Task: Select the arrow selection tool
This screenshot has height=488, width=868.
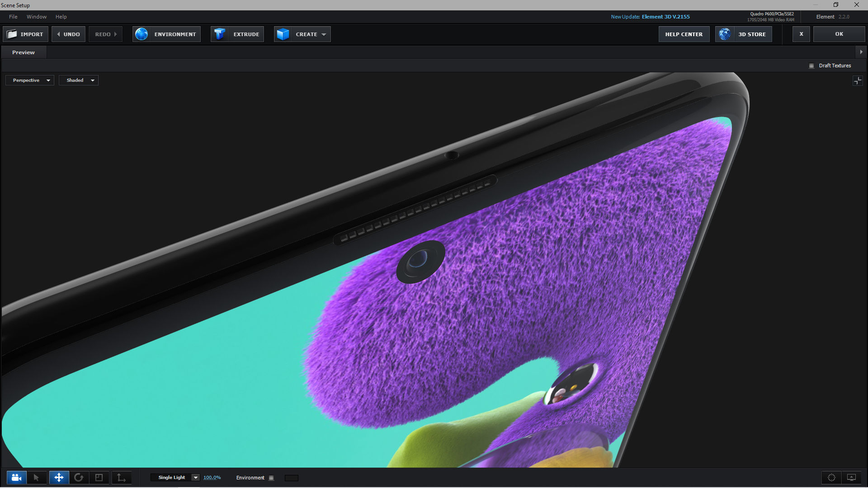Action: coord(37,478)
